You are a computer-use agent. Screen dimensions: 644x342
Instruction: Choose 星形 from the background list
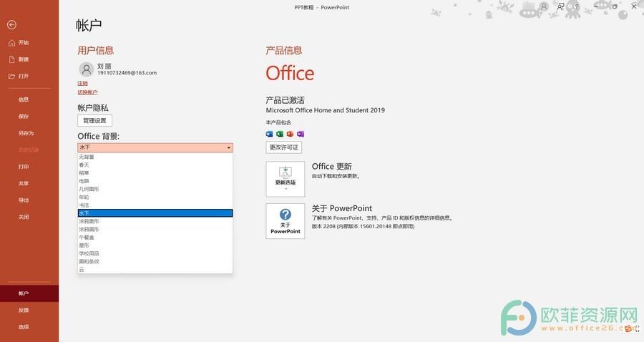(155, 245)
